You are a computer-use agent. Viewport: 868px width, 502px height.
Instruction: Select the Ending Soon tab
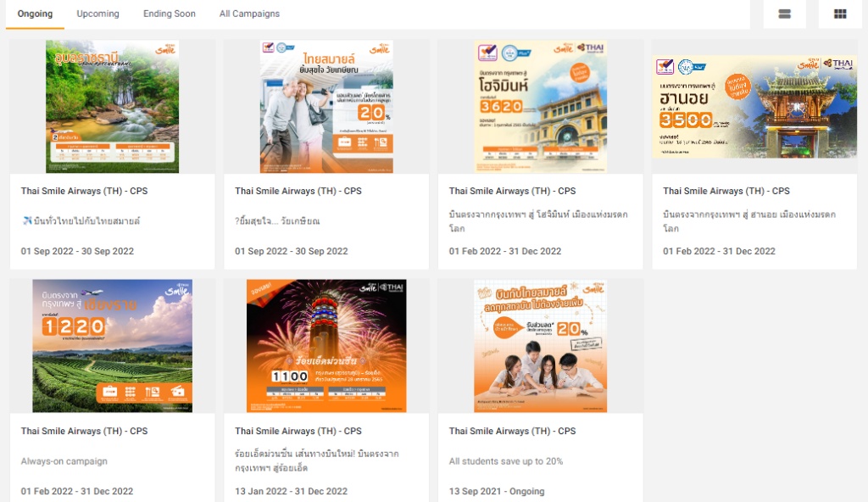tap(170, 14)
